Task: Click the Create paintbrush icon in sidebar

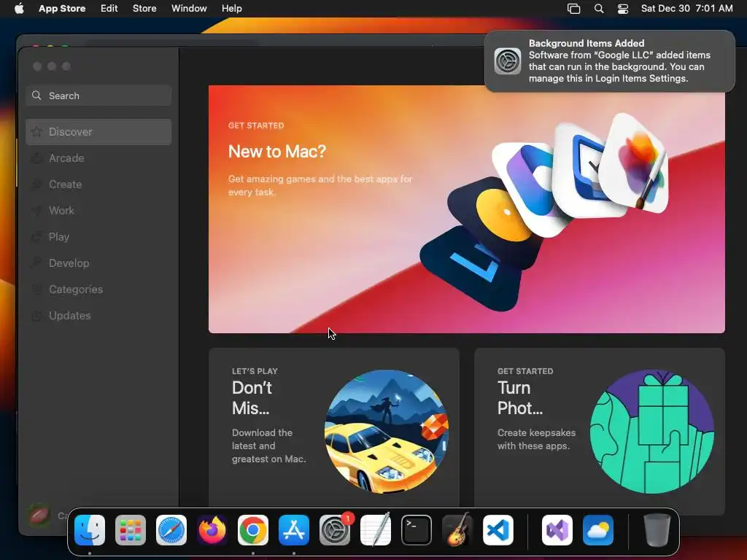Action: pos(36,184)
